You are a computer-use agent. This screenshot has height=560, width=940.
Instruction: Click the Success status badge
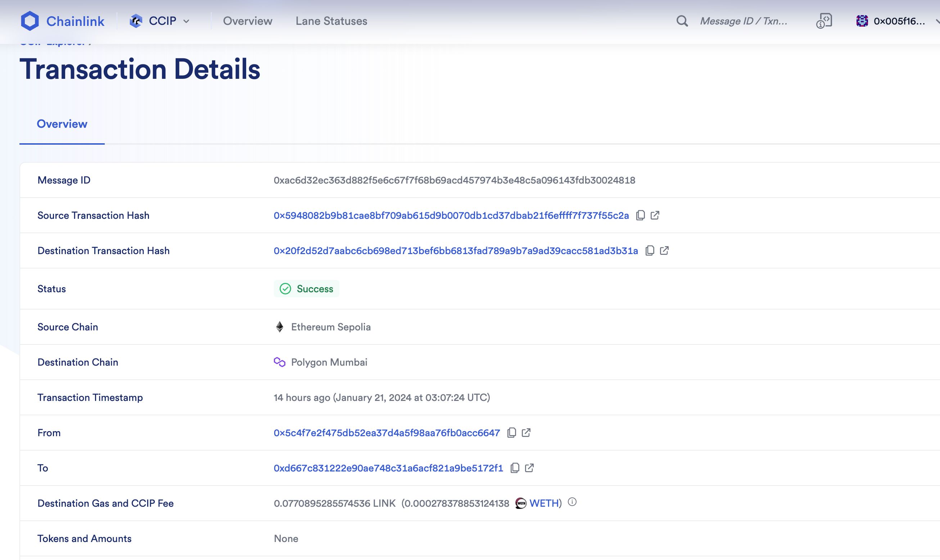tap(306, 289)
